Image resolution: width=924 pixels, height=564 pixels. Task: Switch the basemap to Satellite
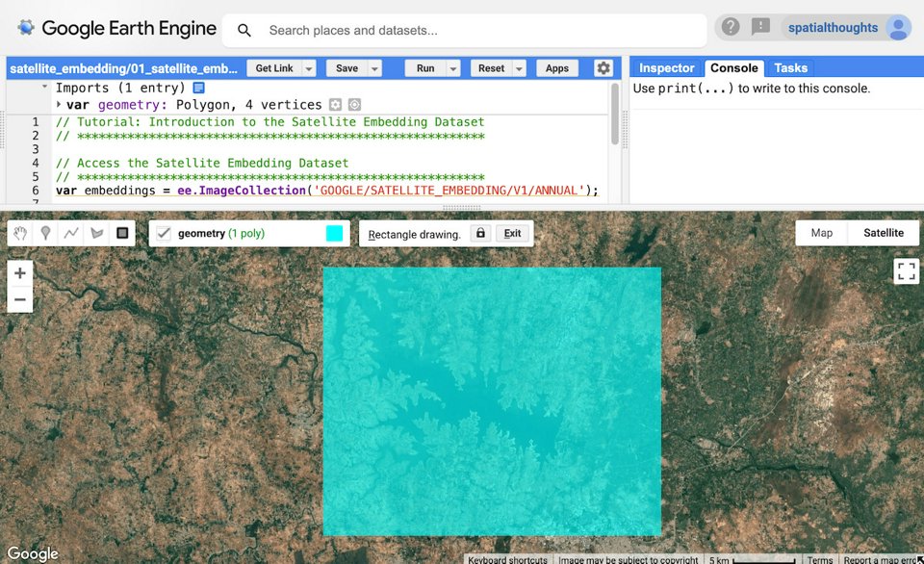[x=884, y=232]
